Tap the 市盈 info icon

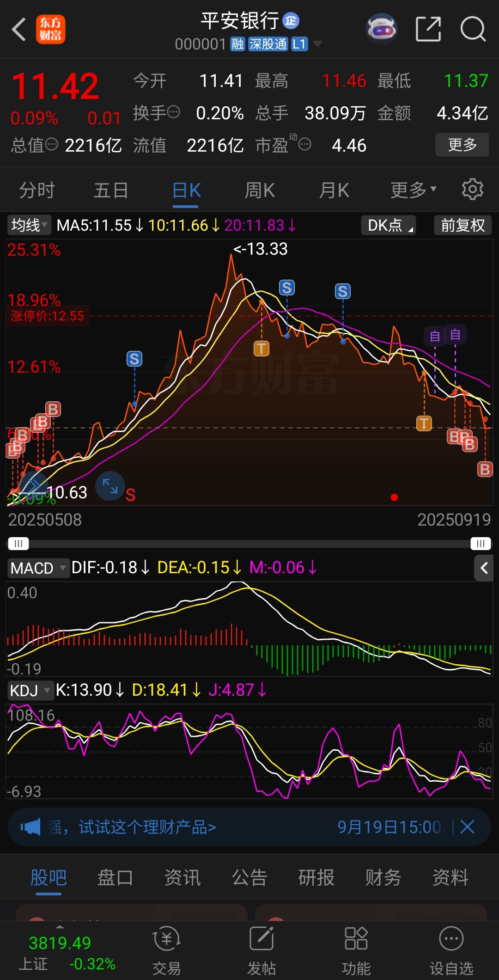(305, 145)
